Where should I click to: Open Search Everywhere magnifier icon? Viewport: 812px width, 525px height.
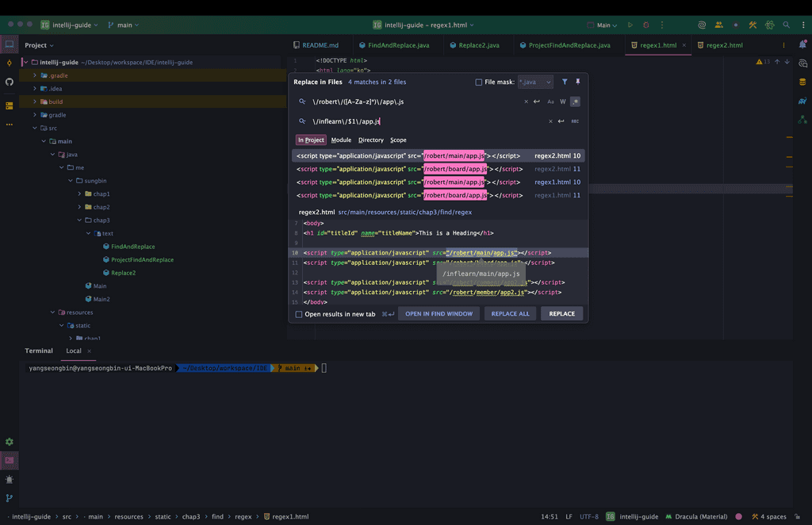click(x=786, y=25)
